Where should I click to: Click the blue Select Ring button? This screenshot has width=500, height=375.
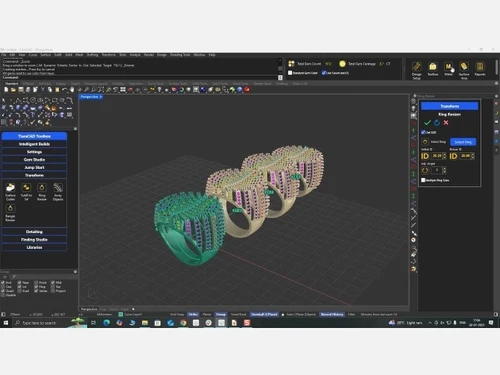(463, 142)
